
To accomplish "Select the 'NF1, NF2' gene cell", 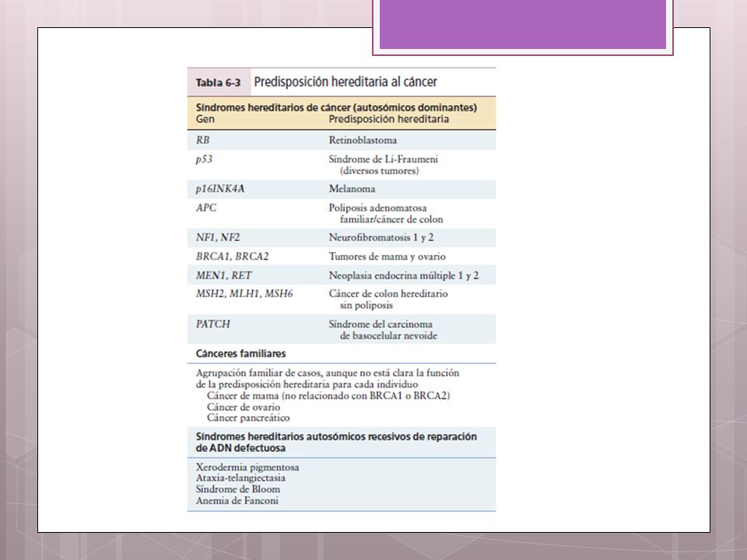I will (x=218, y=238).
